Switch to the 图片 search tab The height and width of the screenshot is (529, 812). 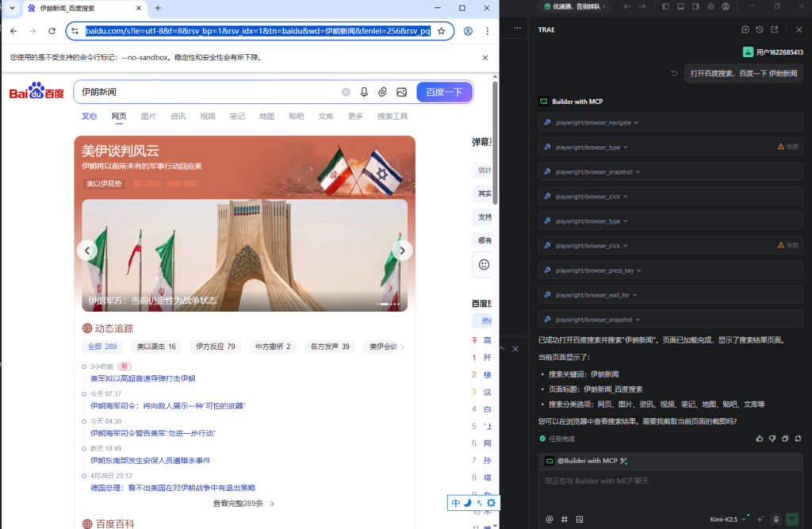click(148, 117)
